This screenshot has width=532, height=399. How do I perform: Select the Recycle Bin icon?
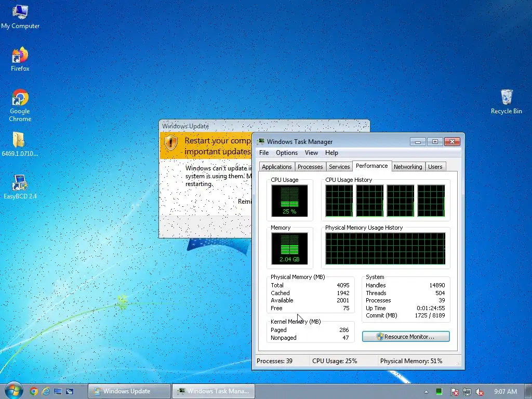[506, 101]
